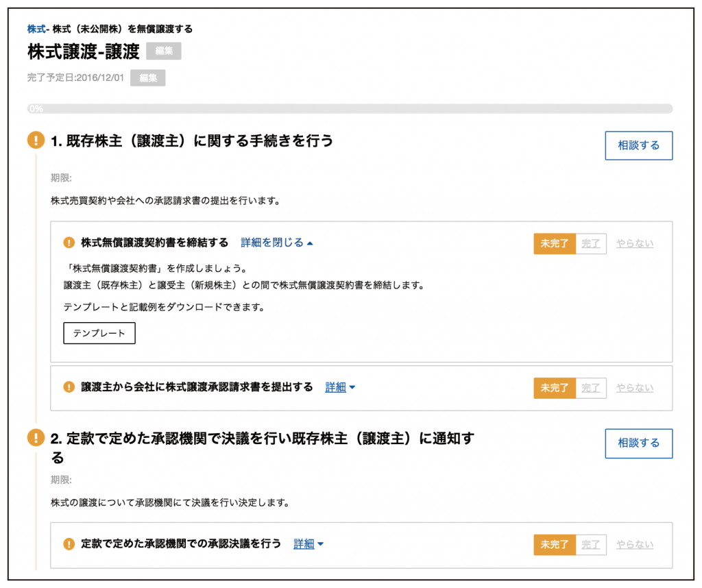Click warning icon beside step 2 heading
The image size is (702, 588).
[x=36, y=437]
